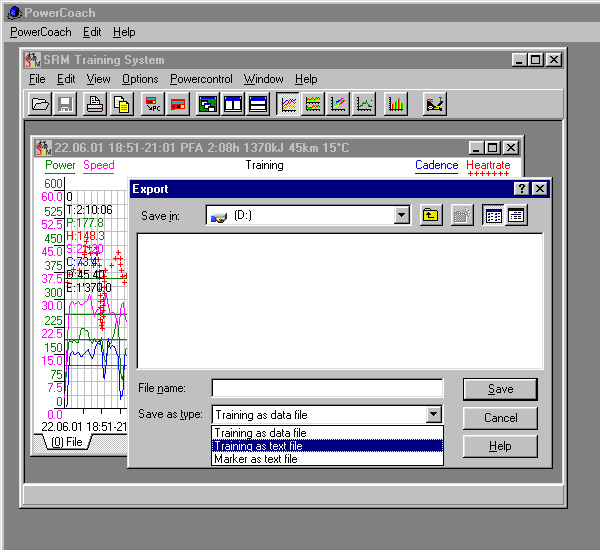Click the download to PC icon
This screenshot has width=600, height=550.
(153, 104)
